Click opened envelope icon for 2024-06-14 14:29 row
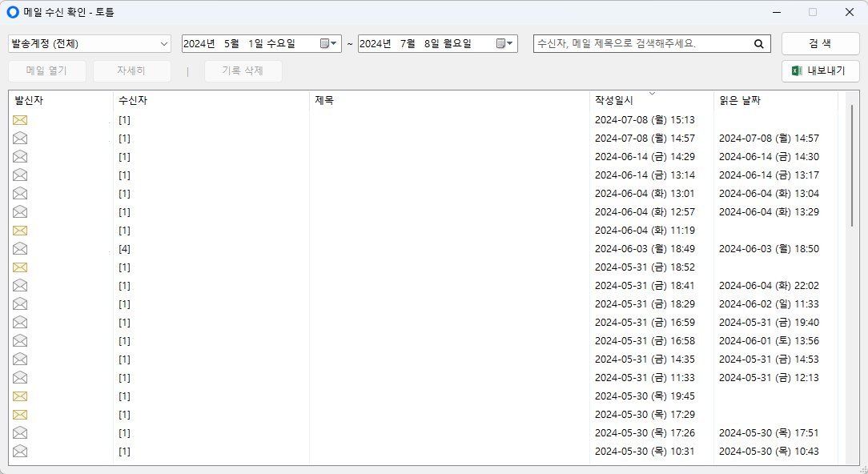Viewport: 868px width, 474px height. click(x=20, y=157)
